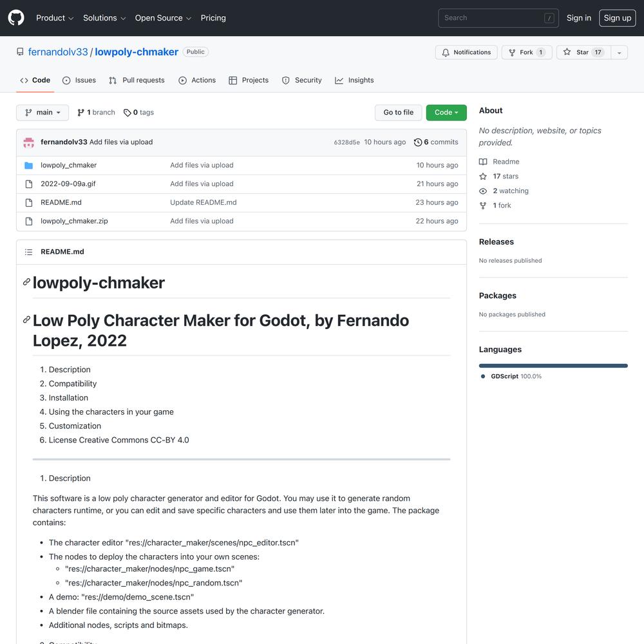Click the GitHub logo home icon
This screenshot has height=644, width=644.
(16, 17)
